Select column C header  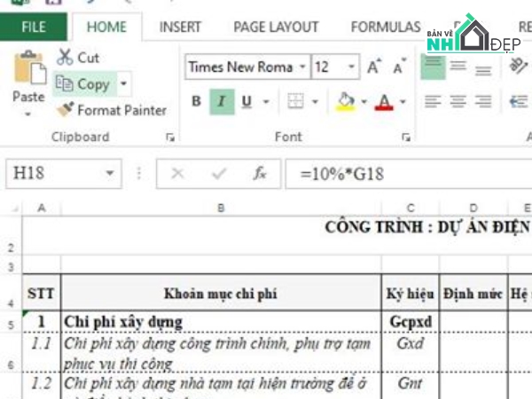click(x=411, y=207)
